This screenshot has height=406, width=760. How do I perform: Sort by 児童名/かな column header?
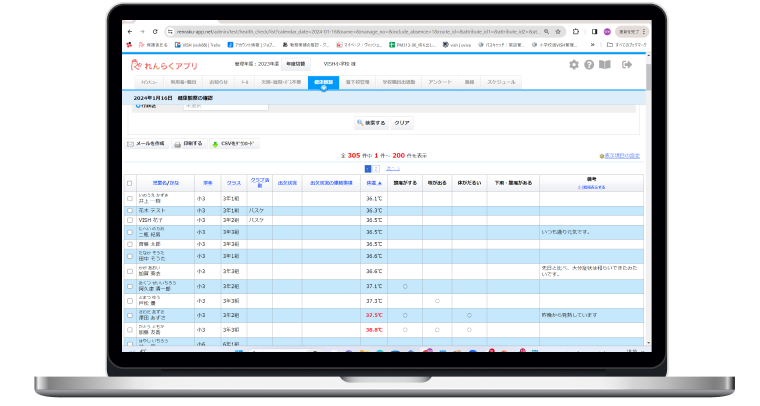[166, 183]
